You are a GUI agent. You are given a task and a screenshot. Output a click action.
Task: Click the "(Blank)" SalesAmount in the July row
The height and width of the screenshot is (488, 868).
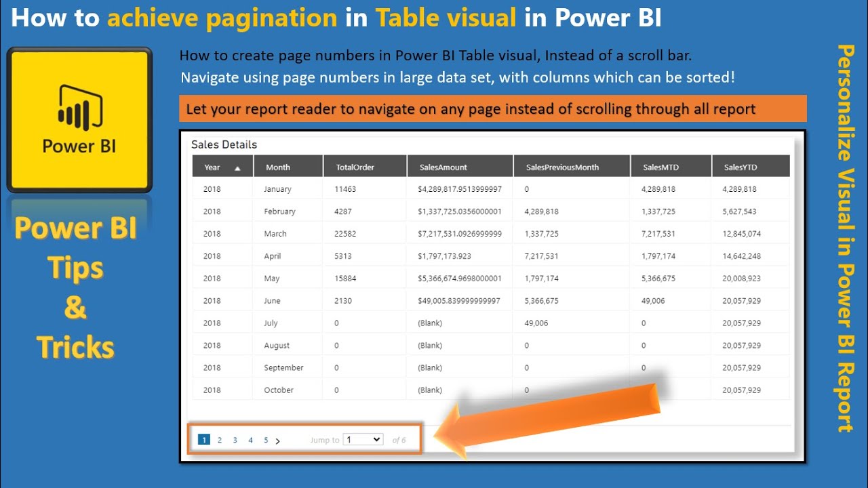(430, 323)
